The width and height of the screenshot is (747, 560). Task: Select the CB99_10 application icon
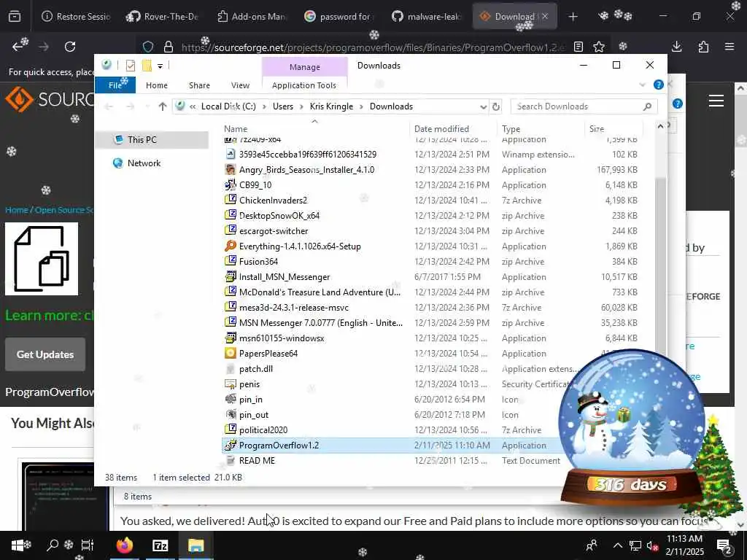pyautogui.click(x=230, y=184)
